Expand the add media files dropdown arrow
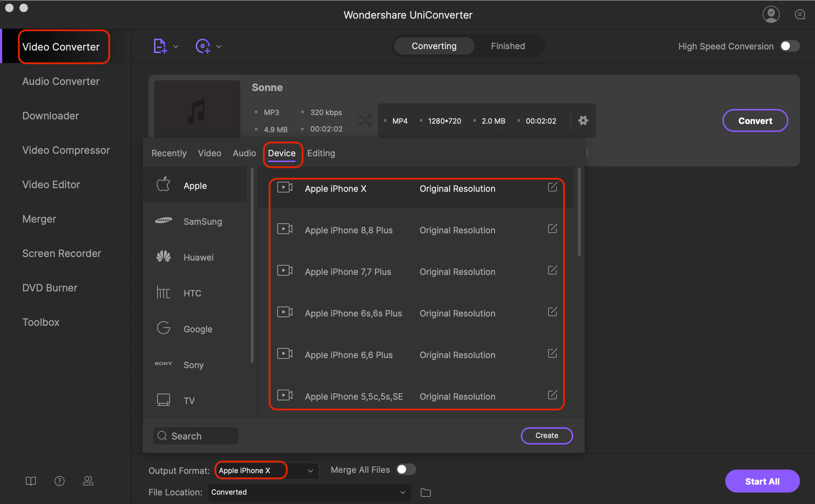Screen dimensions: 815x504 [x=175, y=46]
